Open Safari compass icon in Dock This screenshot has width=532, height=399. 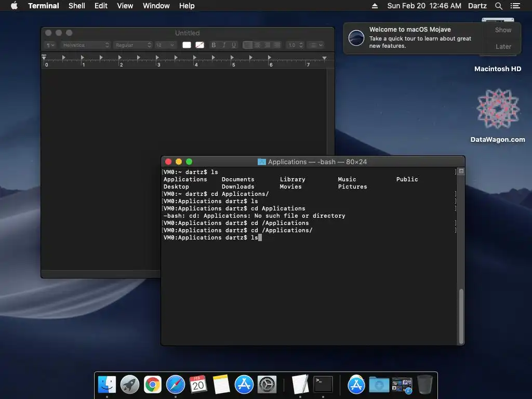[x=176, y=385]
